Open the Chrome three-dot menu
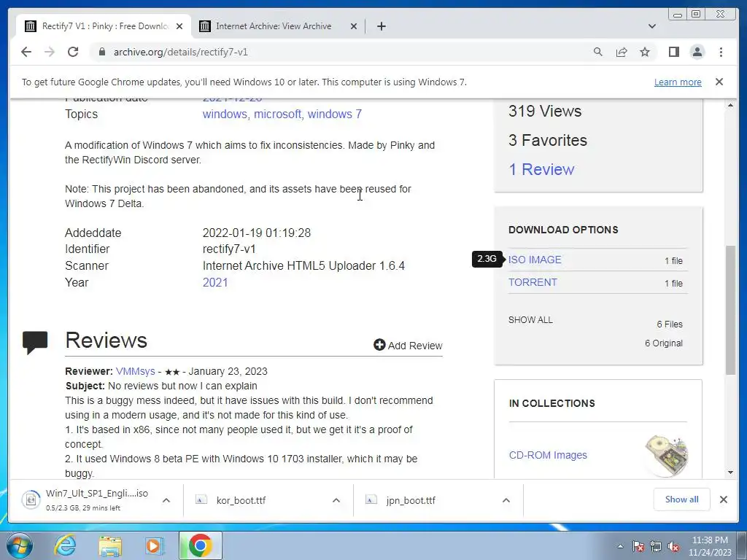 (x=721, y=52)
